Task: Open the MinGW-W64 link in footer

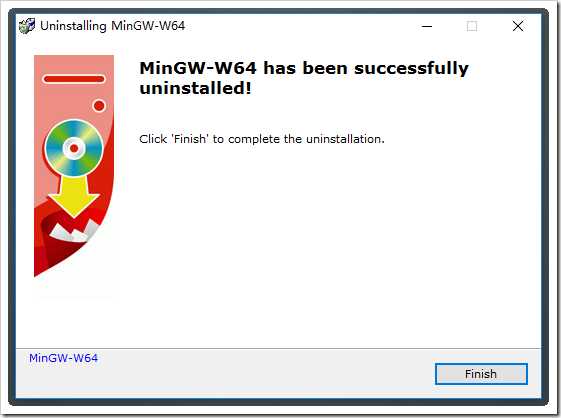Action: 63,358
